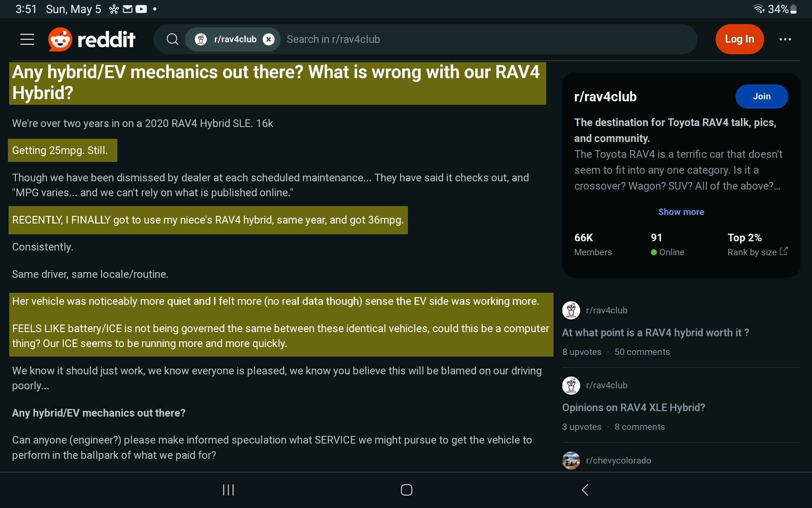Open the three-dot overflow menu
This screenshot has width=812, height=508.
(785, 39)
